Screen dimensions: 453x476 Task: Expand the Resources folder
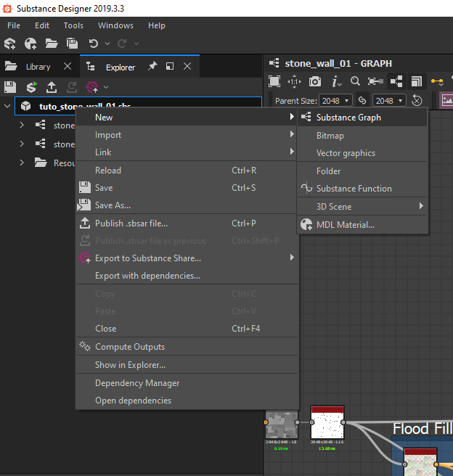pos(22,163)
